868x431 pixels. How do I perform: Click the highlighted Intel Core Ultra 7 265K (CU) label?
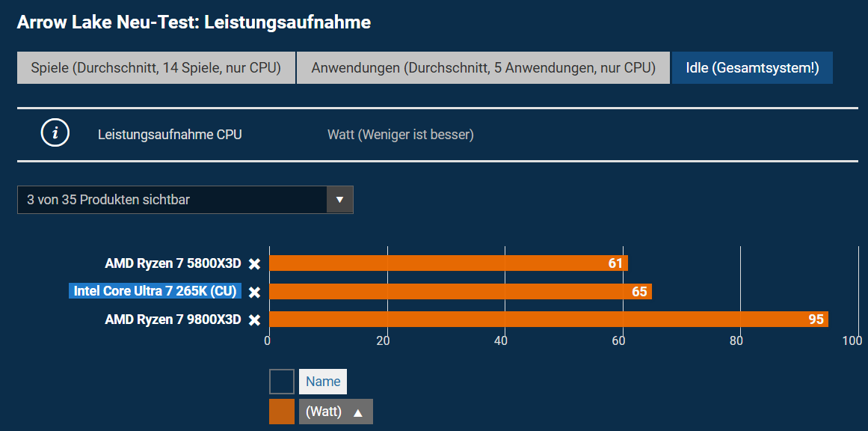pyautogui.click(x=155, y=291)
